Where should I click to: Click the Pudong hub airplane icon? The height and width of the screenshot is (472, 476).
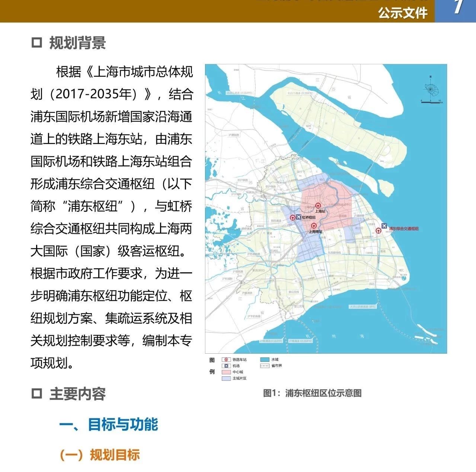[384, 226]
